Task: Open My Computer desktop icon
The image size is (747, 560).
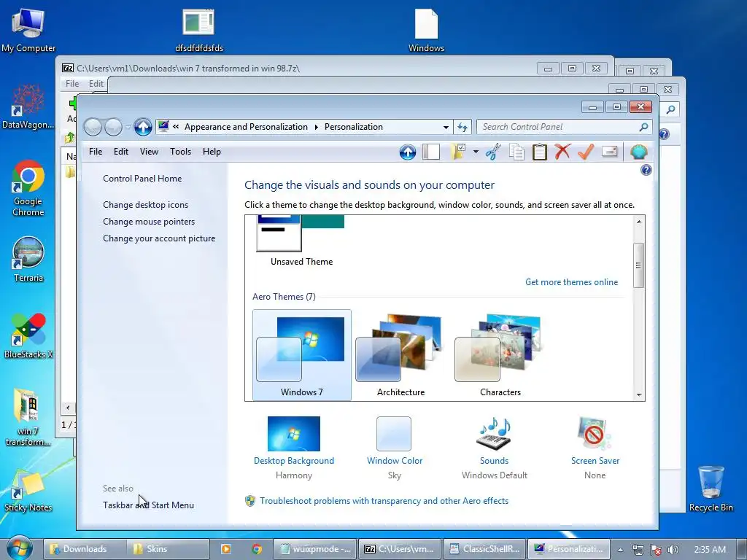Action: tap(28, 31)
